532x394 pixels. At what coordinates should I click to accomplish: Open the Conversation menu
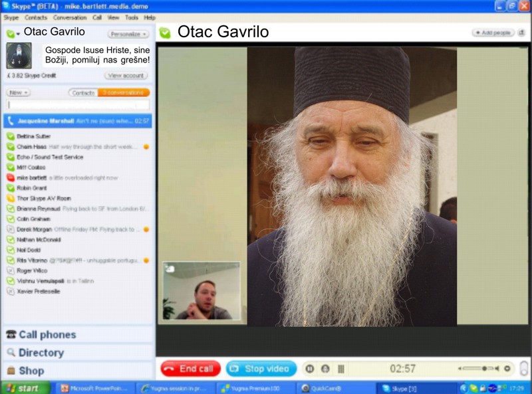coord(70,17)
